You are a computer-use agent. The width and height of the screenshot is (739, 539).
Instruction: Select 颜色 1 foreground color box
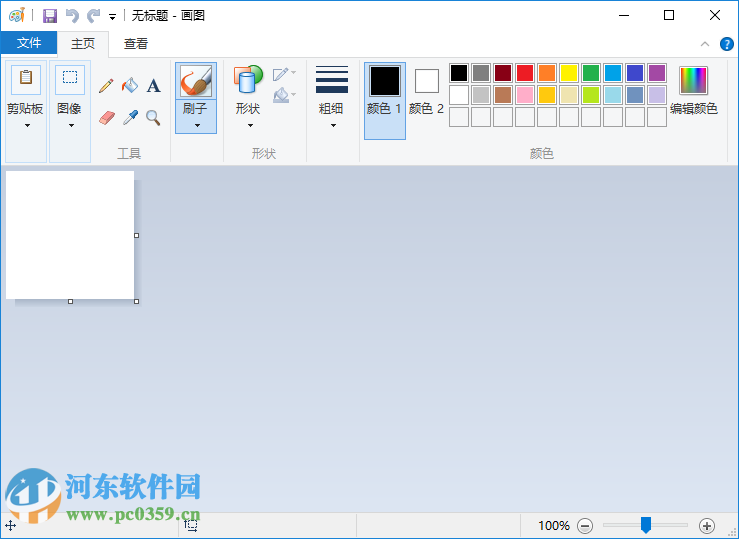(385, 100)
